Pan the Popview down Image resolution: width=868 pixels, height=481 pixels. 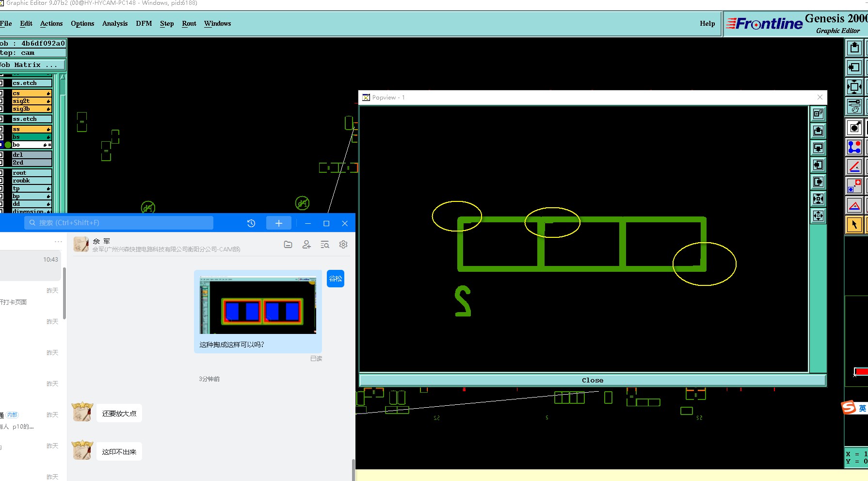[x=818, y=148]
